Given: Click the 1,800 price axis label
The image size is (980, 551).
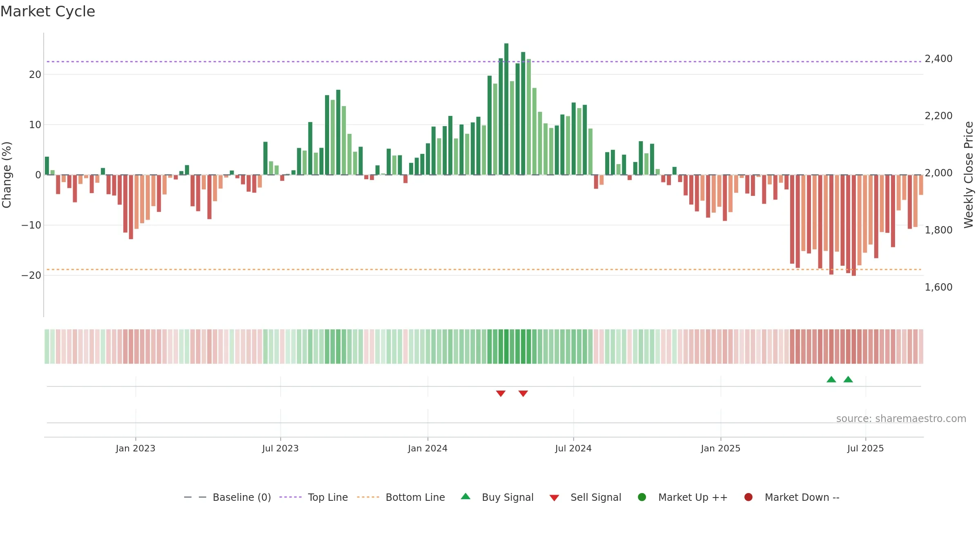Looking at the screenshot, I should click(939, 230).
